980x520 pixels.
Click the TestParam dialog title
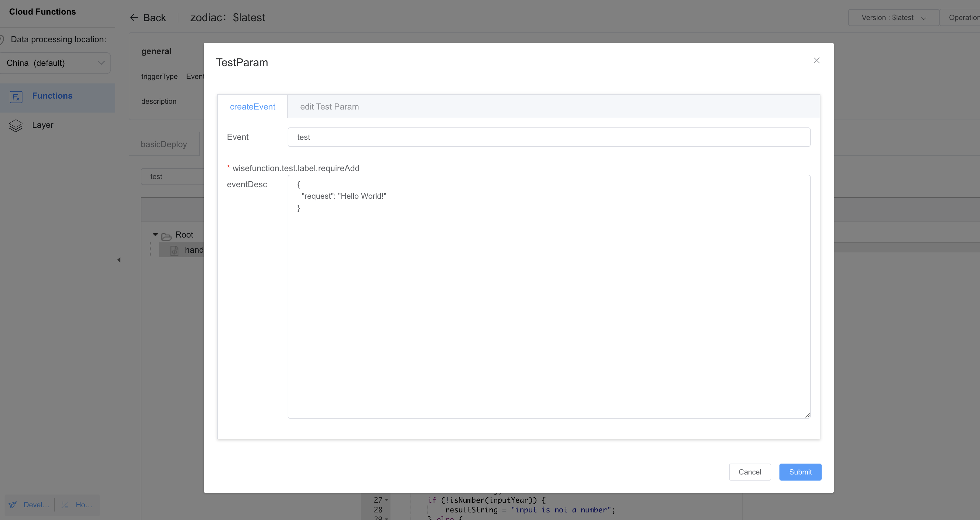[x=242, y=62]
